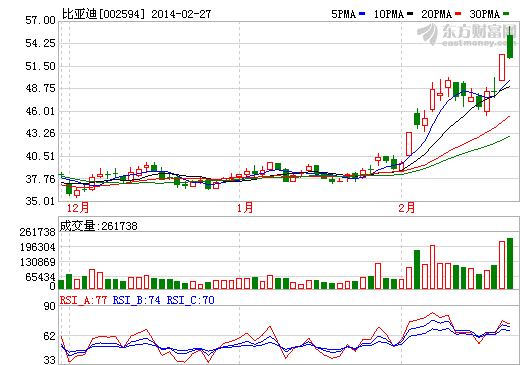Click the 1月 month marker
The width and height of the screenshot is (520, 365).
(245, 208)
